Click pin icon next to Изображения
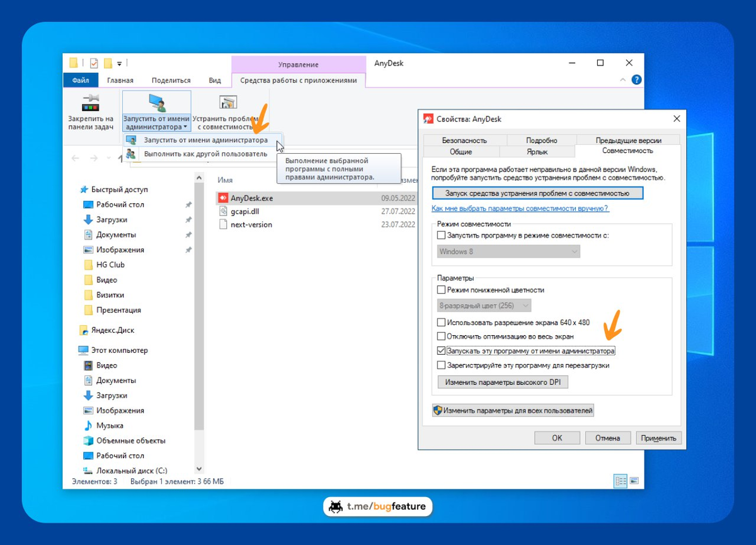The width and height of the screenshot is (756, 545). [188, 250]
